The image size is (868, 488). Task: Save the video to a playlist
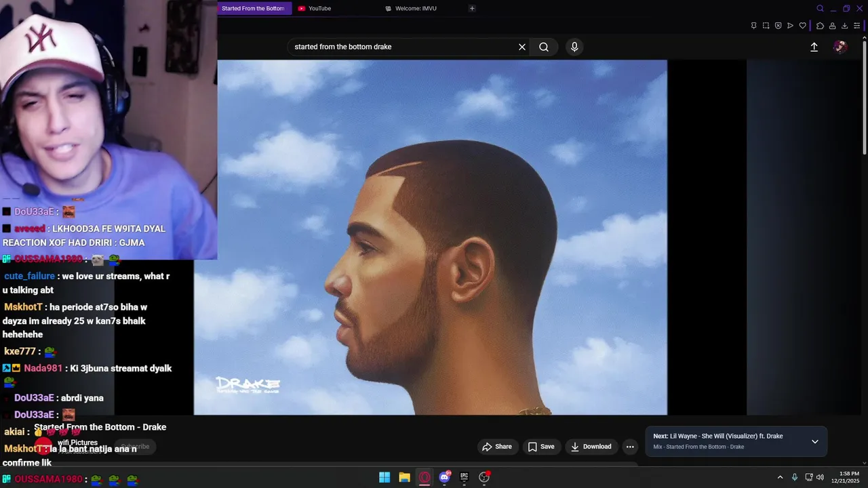click(x=541, y=447)
